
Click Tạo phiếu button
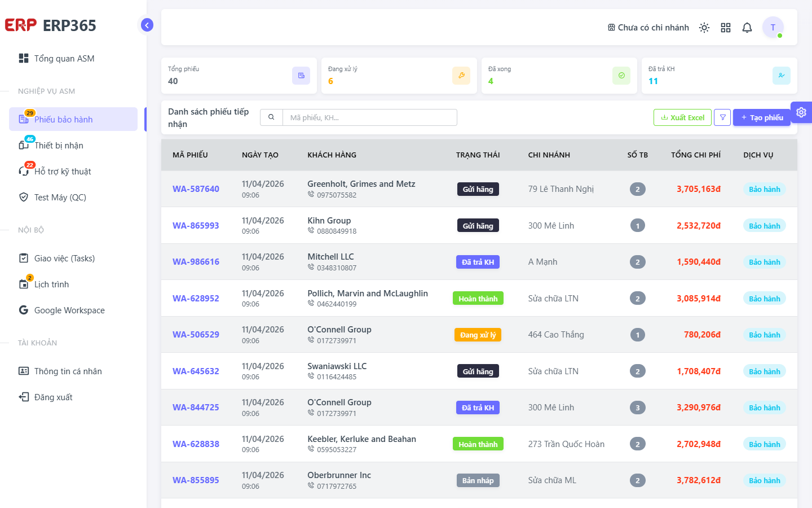tap(762, 117)
